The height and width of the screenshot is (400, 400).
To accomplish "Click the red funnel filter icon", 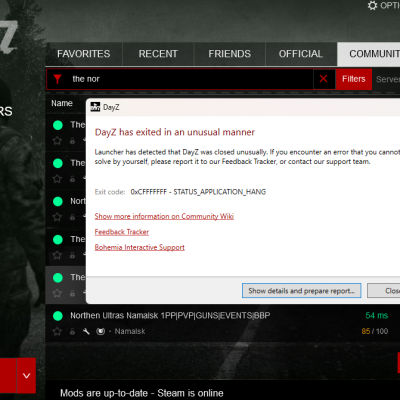I will [x=57, y=79].
